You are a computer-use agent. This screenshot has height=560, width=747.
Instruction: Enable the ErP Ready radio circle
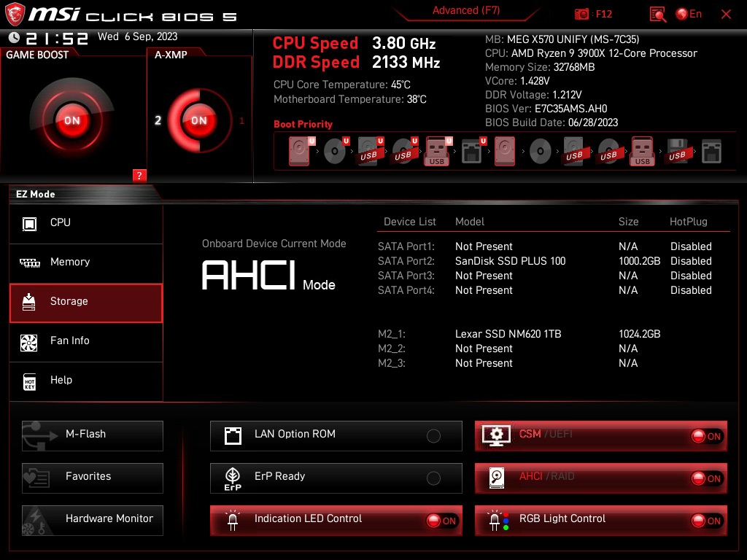[x=433, y=478]
